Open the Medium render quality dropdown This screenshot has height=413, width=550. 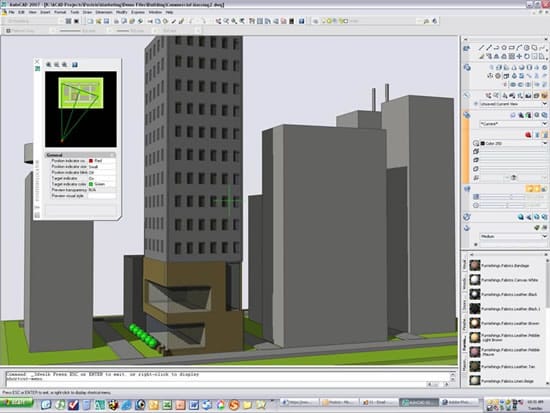click(513, 237)
